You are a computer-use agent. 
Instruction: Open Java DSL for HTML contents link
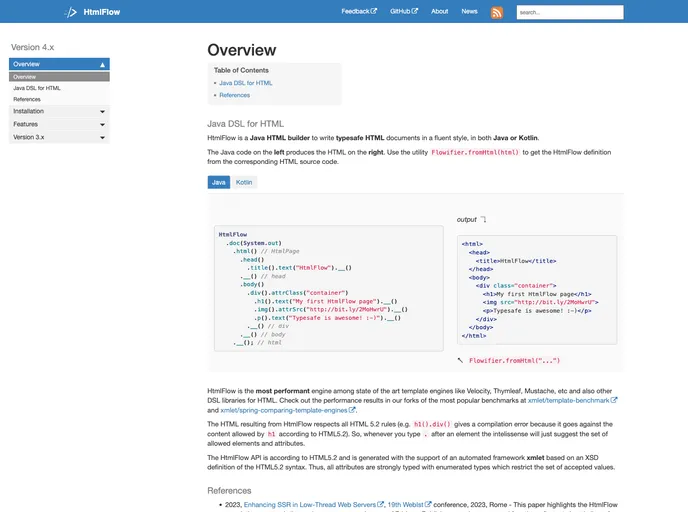246,83
